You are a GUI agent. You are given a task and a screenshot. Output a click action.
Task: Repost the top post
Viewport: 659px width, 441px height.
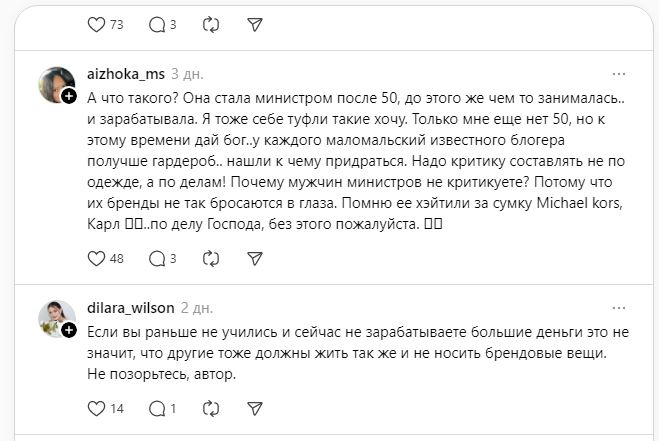[211, 23]
